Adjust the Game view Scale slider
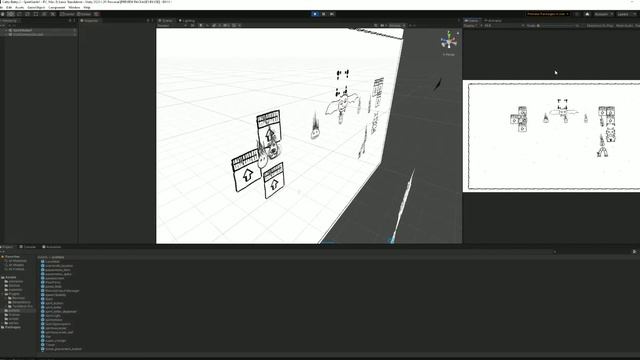The height and width of the screenshot is (360, 640). coord(558,26)
